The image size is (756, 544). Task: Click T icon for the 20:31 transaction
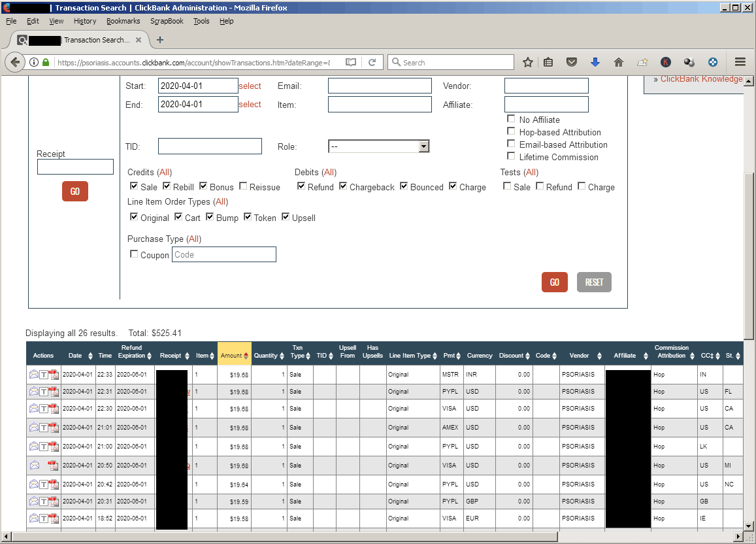point(43,501)
